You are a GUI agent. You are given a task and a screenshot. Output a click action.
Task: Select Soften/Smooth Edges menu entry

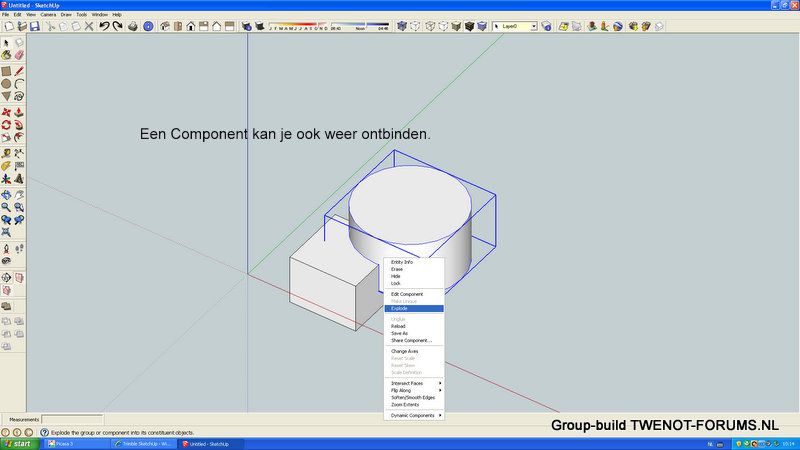414,397
